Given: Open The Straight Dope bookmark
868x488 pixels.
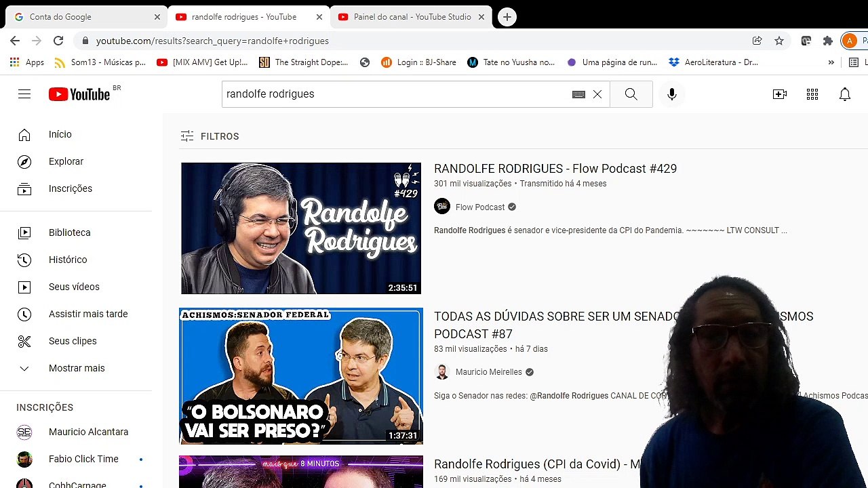Looking at the screenshot, I should (304, 62).
